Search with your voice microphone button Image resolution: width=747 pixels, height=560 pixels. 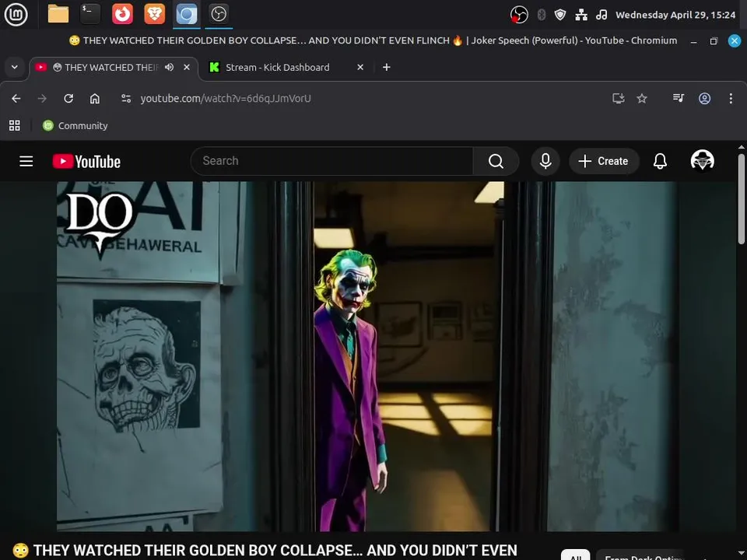point(545,162)
